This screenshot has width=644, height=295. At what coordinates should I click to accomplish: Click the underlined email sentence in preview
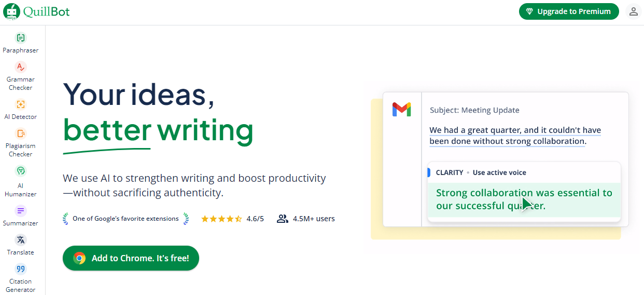pos(514,136)
